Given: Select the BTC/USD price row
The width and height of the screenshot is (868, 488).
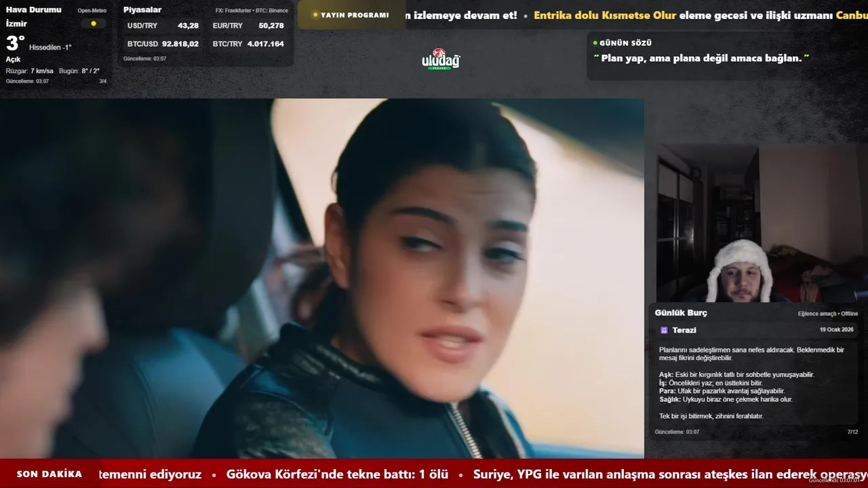Looking at the screenshot, I should point(163,44).
